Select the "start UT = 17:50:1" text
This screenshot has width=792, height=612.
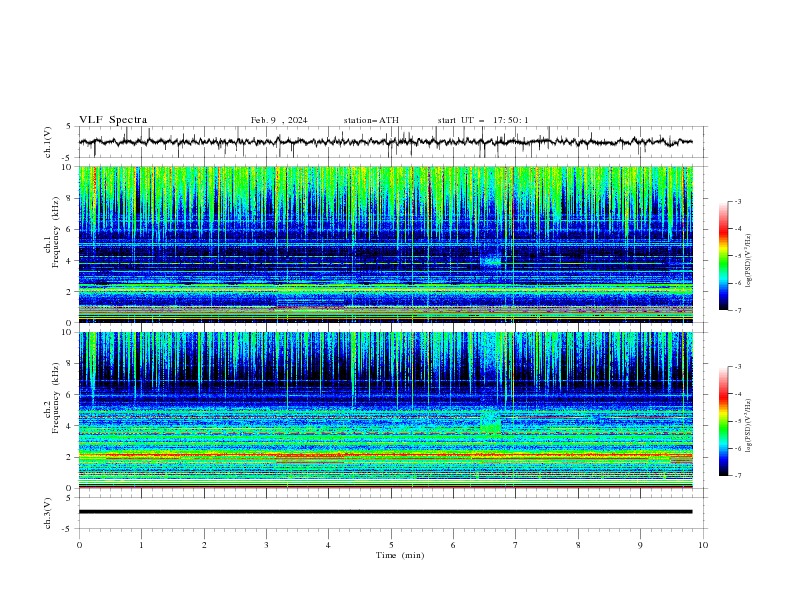pyautogui.click(x=483, y=120)
